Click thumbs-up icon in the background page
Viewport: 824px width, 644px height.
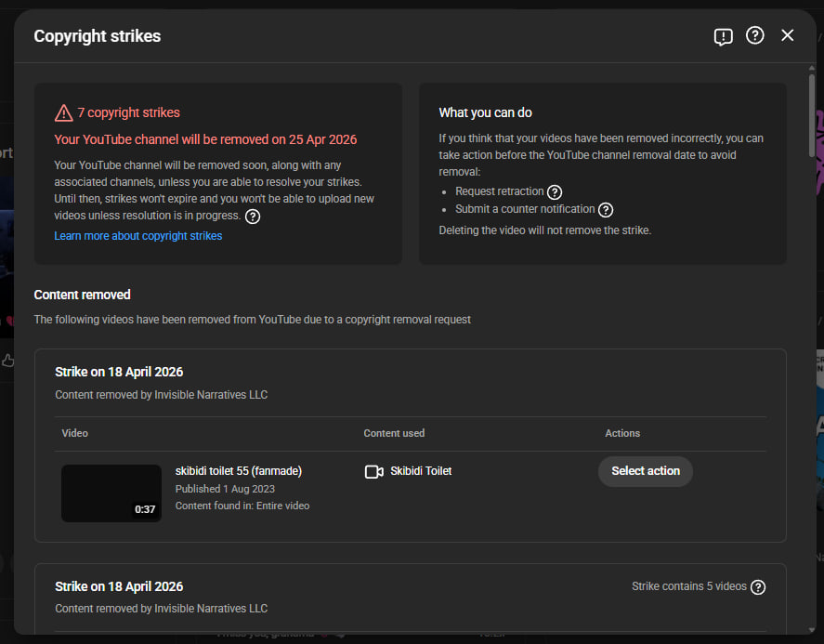click(7, 361)
